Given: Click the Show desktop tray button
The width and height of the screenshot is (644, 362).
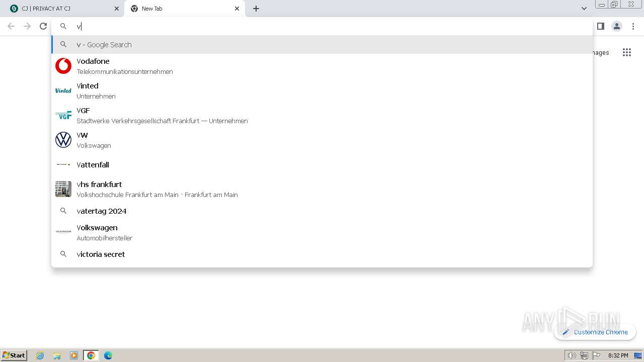Looking at the screenshot, I should point(638,355).
